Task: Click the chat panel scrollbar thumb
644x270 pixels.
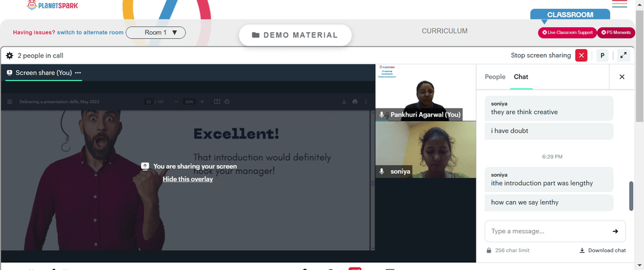Action: (631, 196)
